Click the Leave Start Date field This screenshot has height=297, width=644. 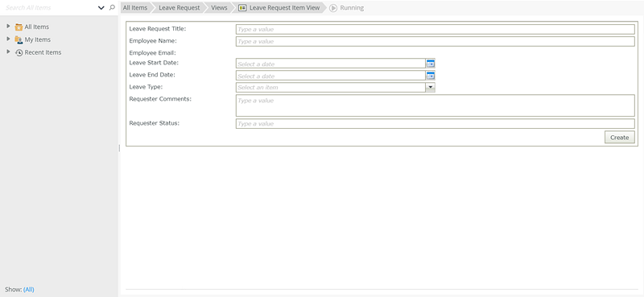click(x=331, y=64)
